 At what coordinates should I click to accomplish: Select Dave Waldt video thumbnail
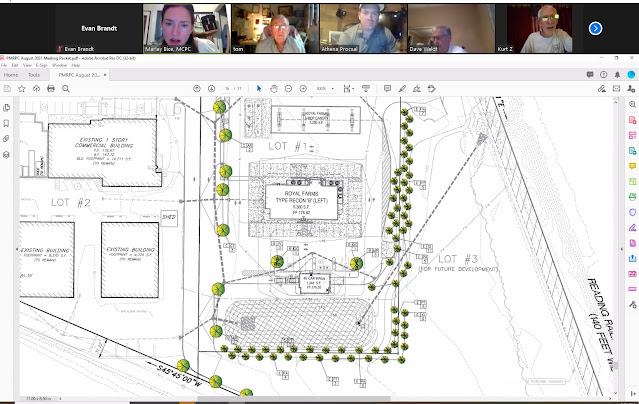(451, 29)
